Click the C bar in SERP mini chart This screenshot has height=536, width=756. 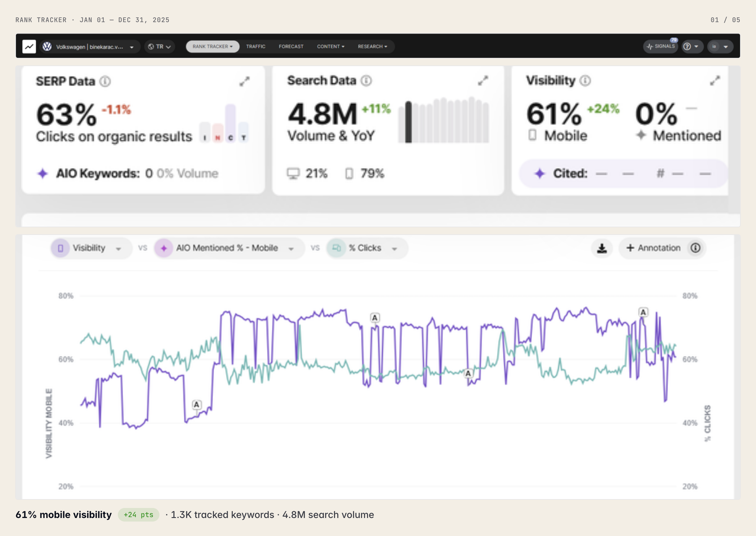pos(230,123)
